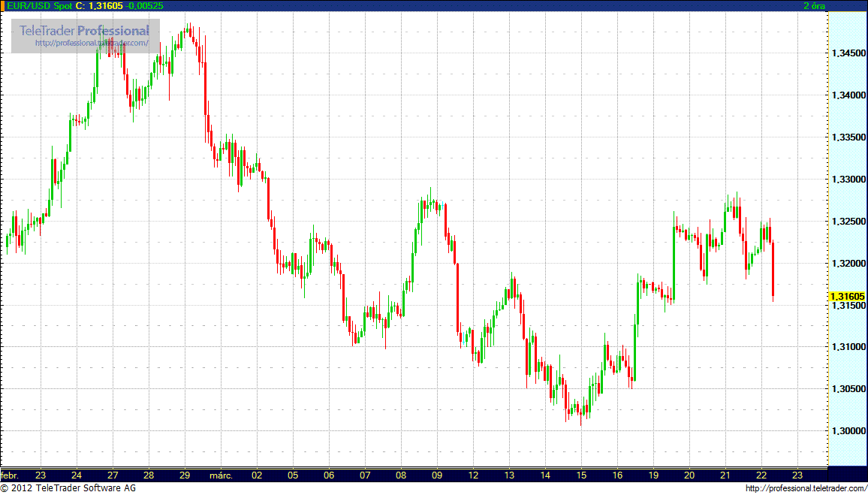Open the '2 óra' timeframe selector
Image resolution: width=868 pixels, height=495 pixels.
point(815,5)
